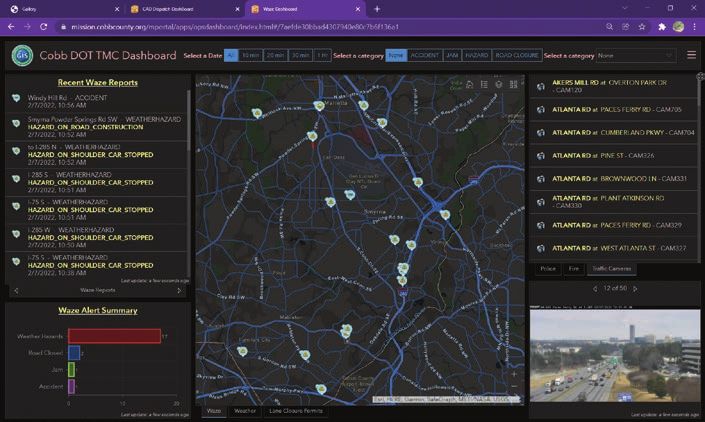This screenshot has height=422, width=705.
Task: Open Chrome three-dot menu
Action: coord(695,27)
